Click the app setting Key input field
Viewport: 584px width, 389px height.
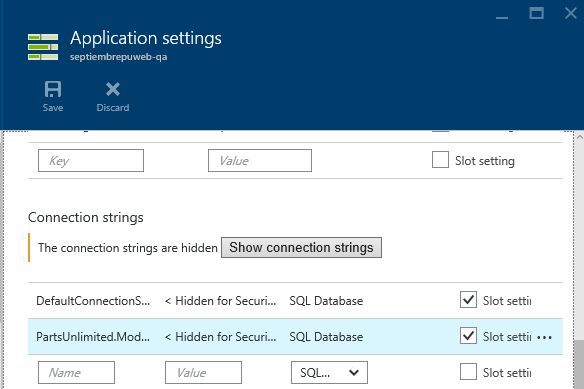point(91,161)
